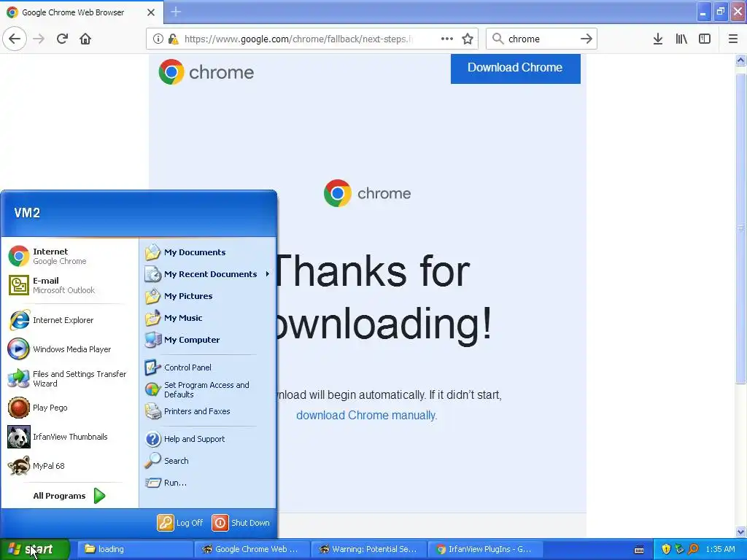Open IrfanView Thumbnails
Image resolution: width=747 pixels, height=560 pixels.
click(x=69, y=437)
